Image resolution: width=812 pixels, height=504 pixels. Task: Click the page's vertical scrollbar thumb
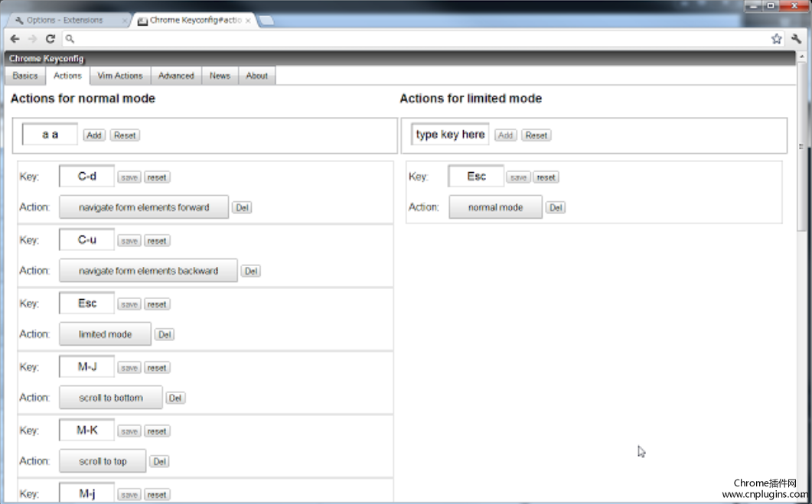click(802, 146)
